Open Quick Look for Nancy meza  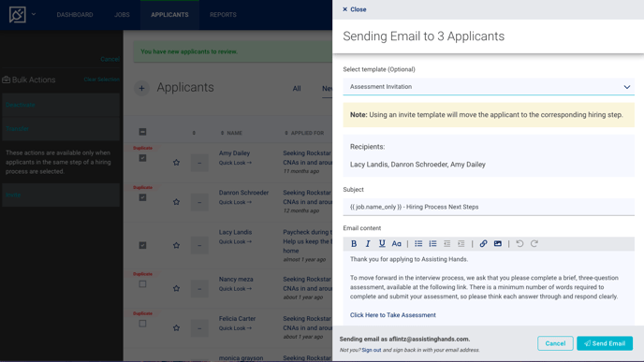235,289
